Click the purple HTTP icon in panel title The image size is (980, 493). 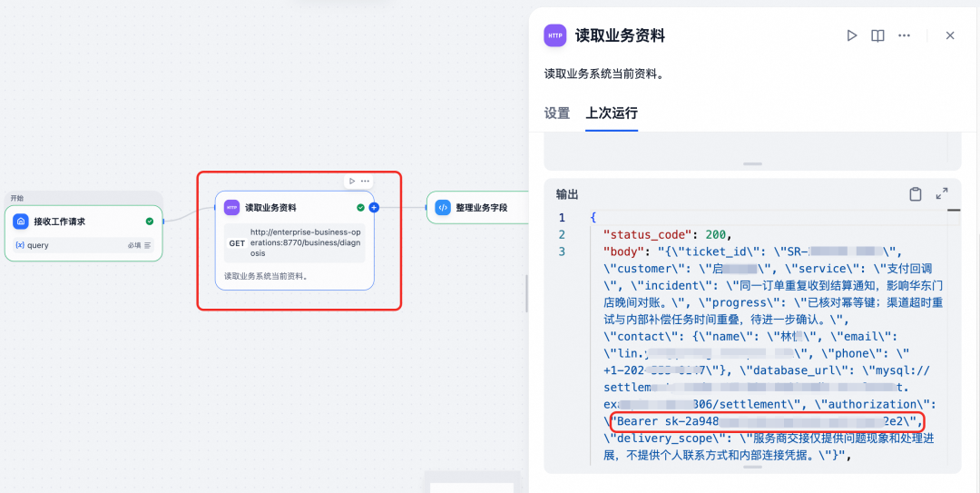coord(555,35)
